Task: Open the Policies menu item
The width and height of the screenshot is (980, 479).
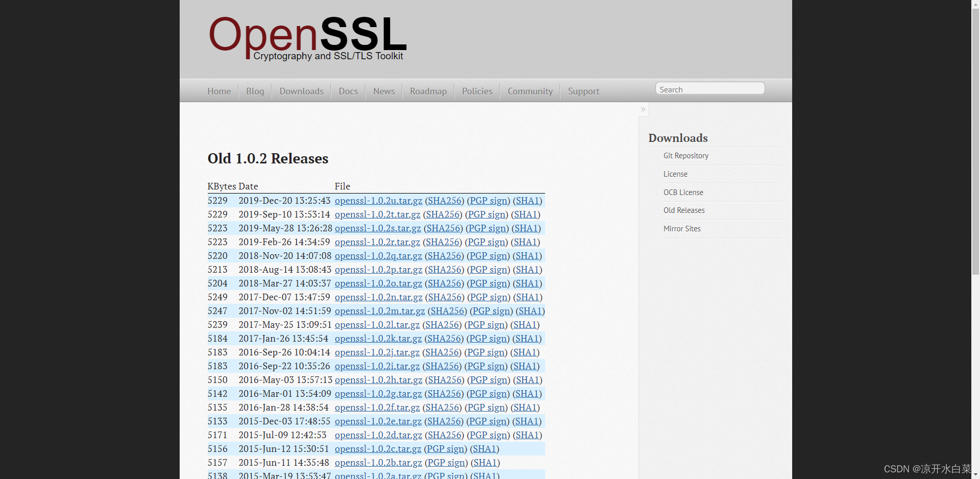Action: coord(477,91)
